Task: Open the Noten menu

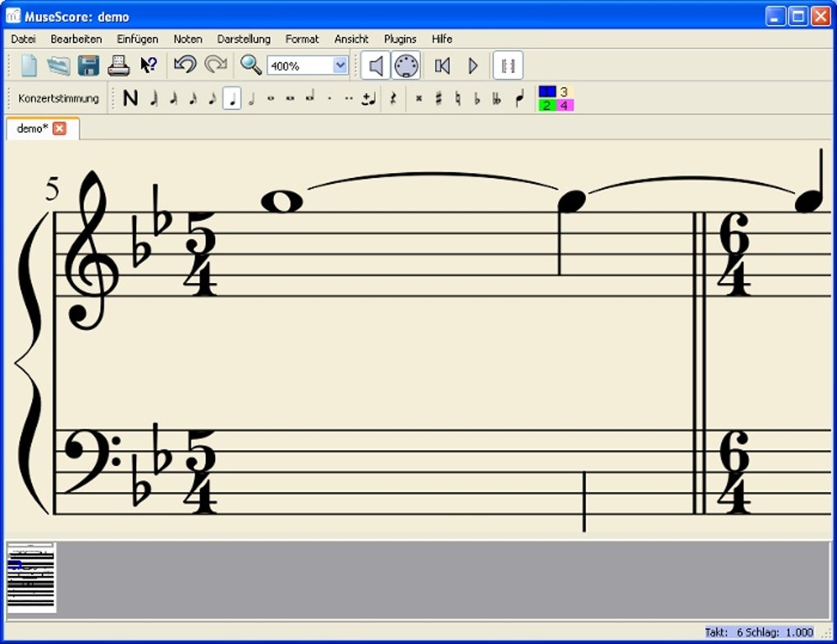Action: click(188, 39)
